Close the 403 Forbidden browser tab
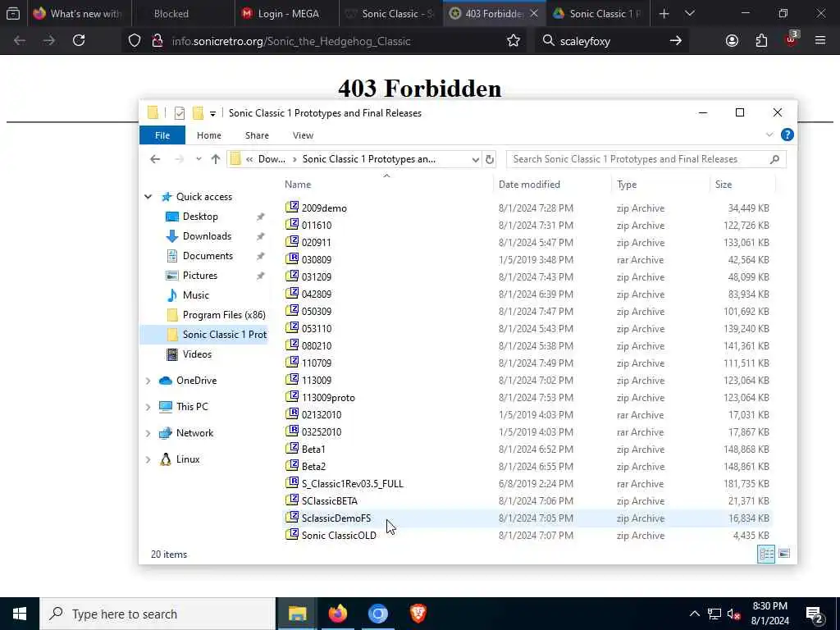This screenshot has height=630, width=840. click(x=533, y=14)
